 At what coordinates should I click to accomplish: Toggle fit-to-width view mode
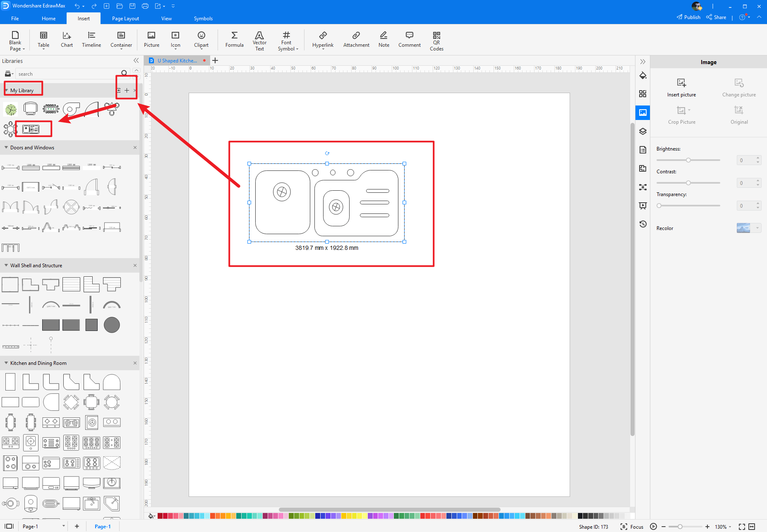753,526
